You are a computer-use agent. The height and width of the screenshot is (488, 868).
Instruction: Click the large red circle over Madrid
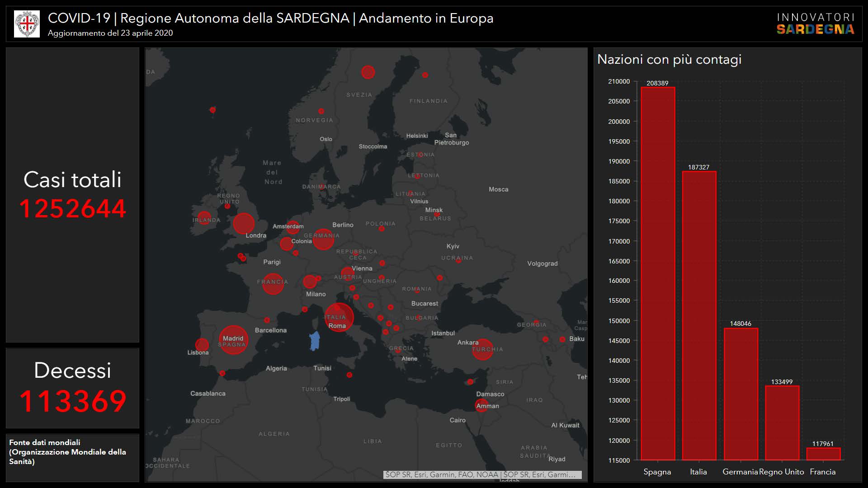click(233, 340)
